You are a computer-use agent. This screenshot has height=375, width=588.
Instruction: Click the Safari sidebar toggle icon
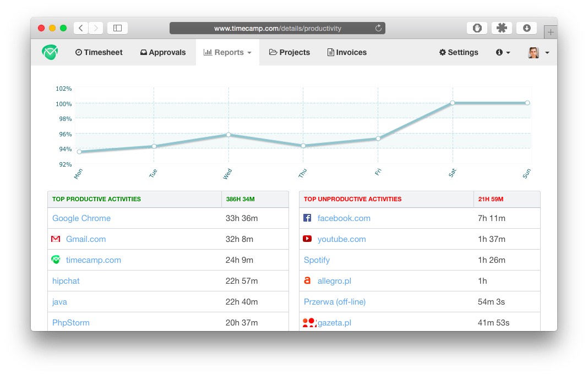(x=117, y=28)
